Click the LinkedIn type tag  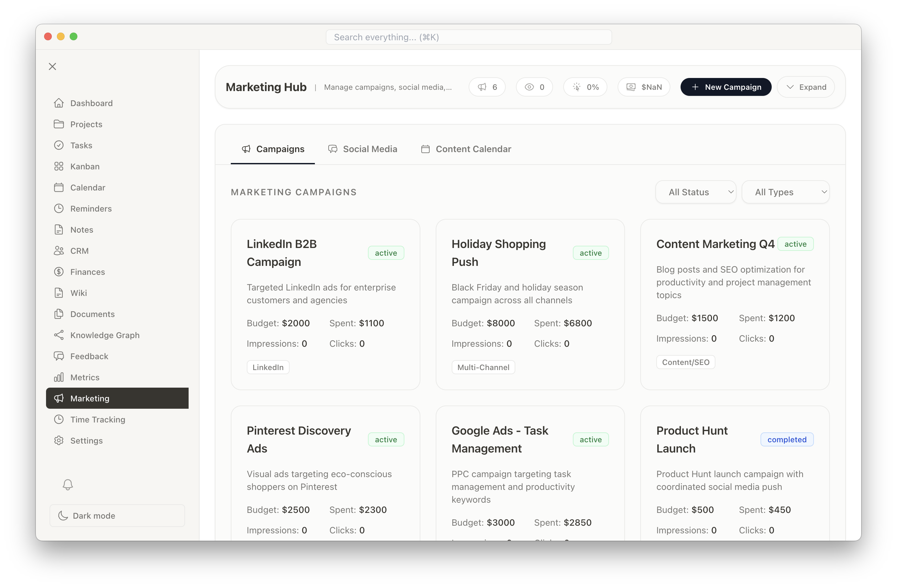268,367
